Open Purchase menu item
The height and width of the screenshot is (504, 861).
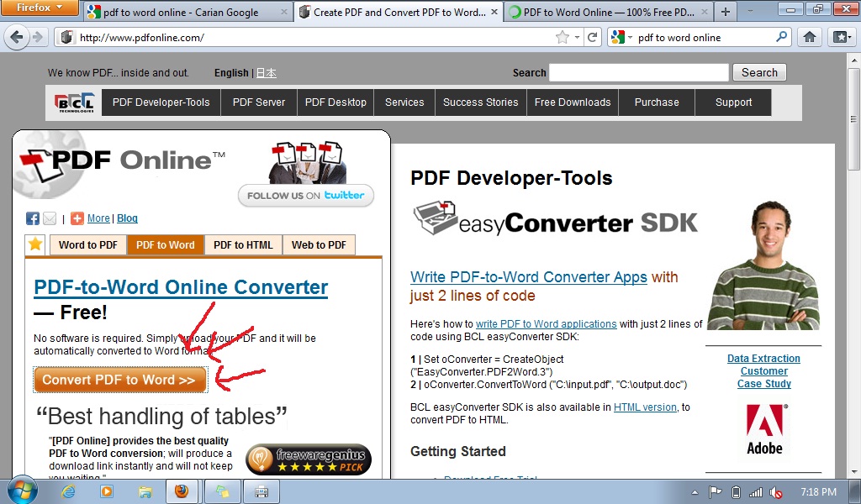point(657,102)
